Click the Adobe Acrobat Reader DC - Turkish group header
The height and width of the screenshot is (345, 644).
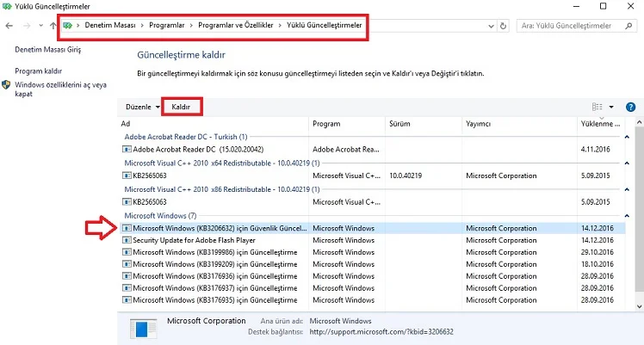point(186,137)
